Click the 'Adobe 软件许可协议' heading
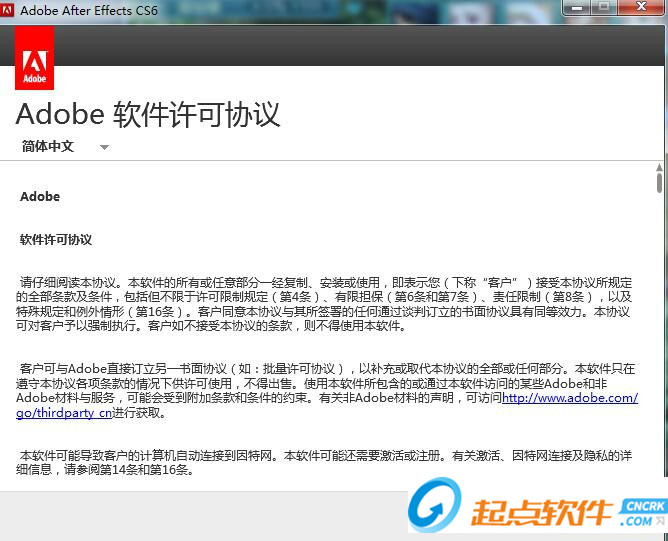 tap(148, 114)
